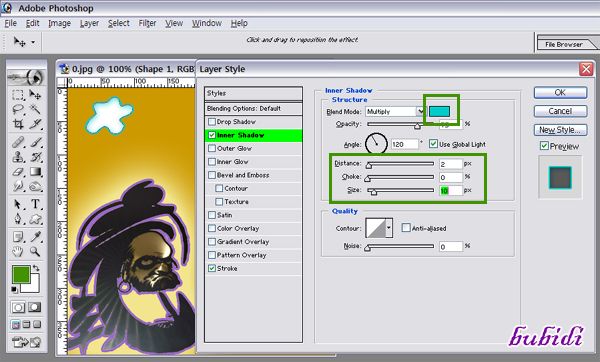This screenshot has width=600, height=362.
Task: Click the Cancel button
Action: tap(560, 111)
